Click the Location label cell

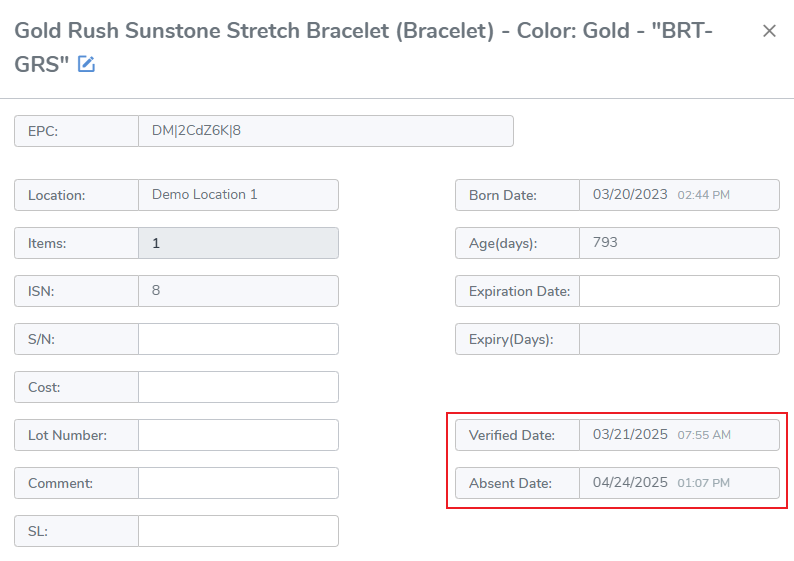pyautogui.click(x=76, y=195)
